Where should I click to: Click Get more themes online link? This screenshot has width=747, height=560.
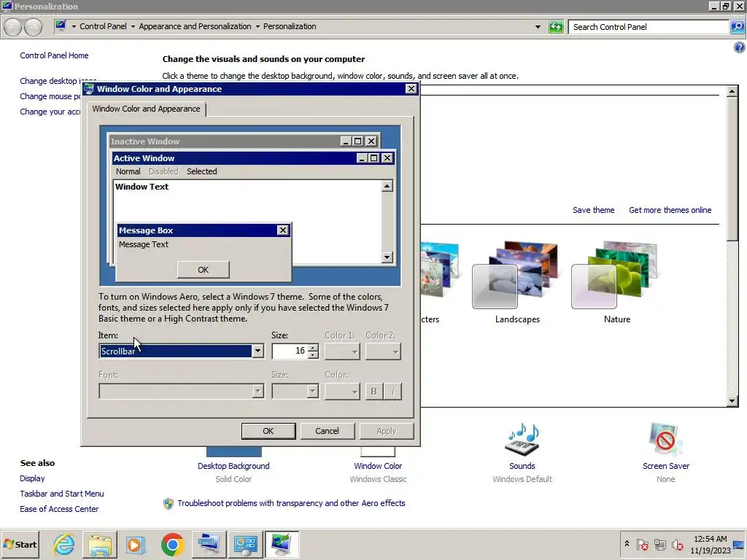click(670, 210)
